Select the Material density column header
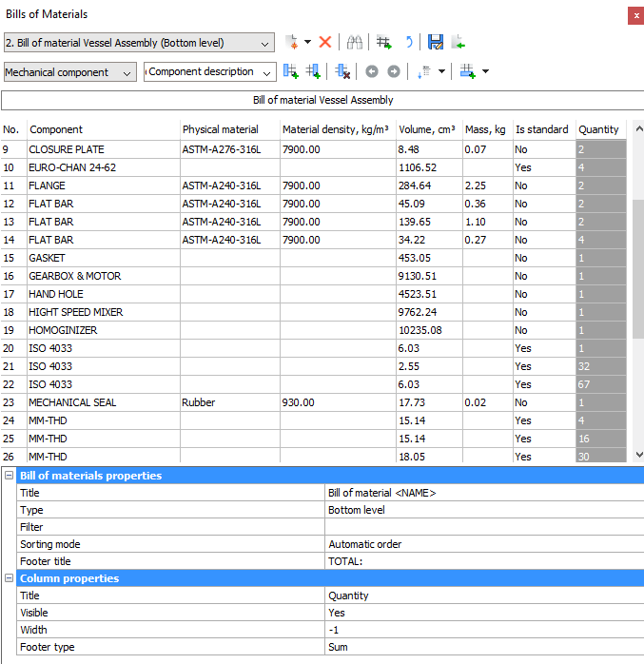The width and height of the screenshot is (644, 664). click(338, 129)
